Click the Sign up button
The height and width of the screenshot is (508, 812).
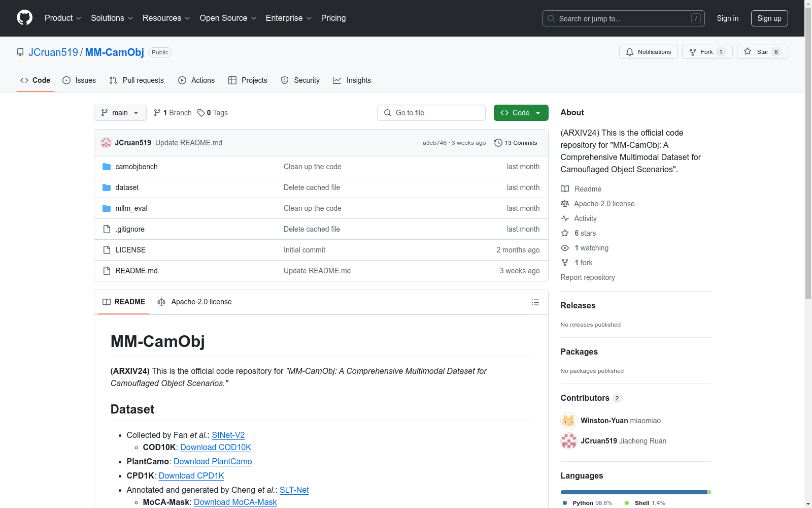tap(769, 18)
